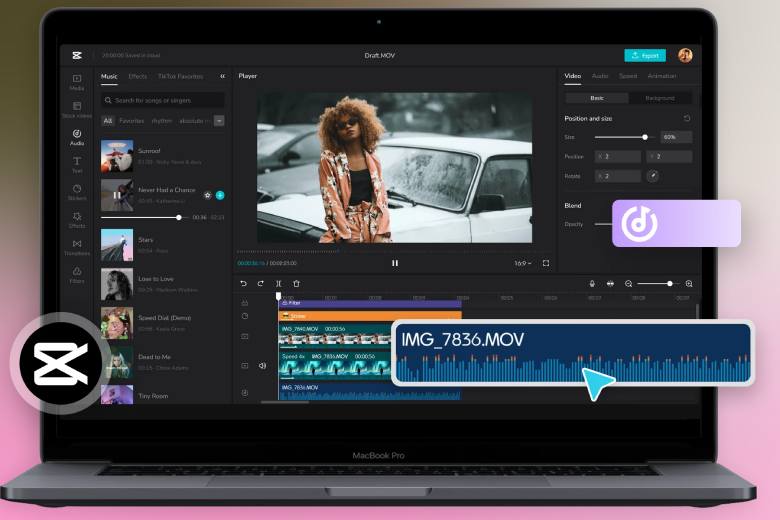Undo the last edit in timeline toolbar
The height and width of the screenshot is (520, 780).
tap(244, 284)
